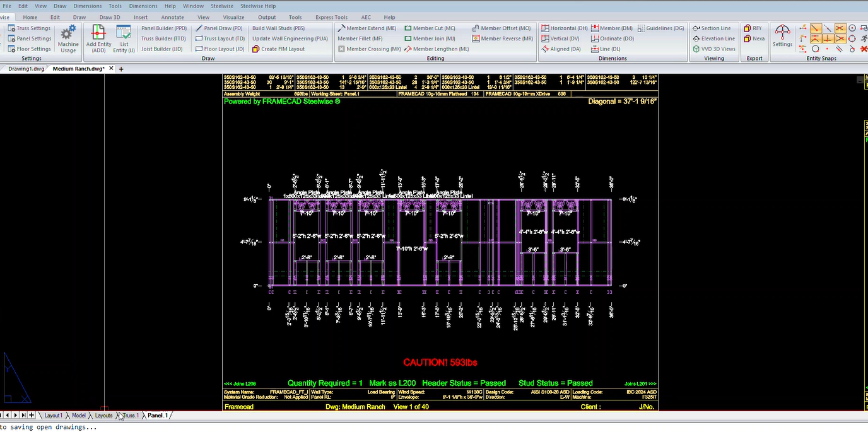This screenshot has height=432, width=868.
Task: Open the Steelwise menu
Action: coord(221,6)
